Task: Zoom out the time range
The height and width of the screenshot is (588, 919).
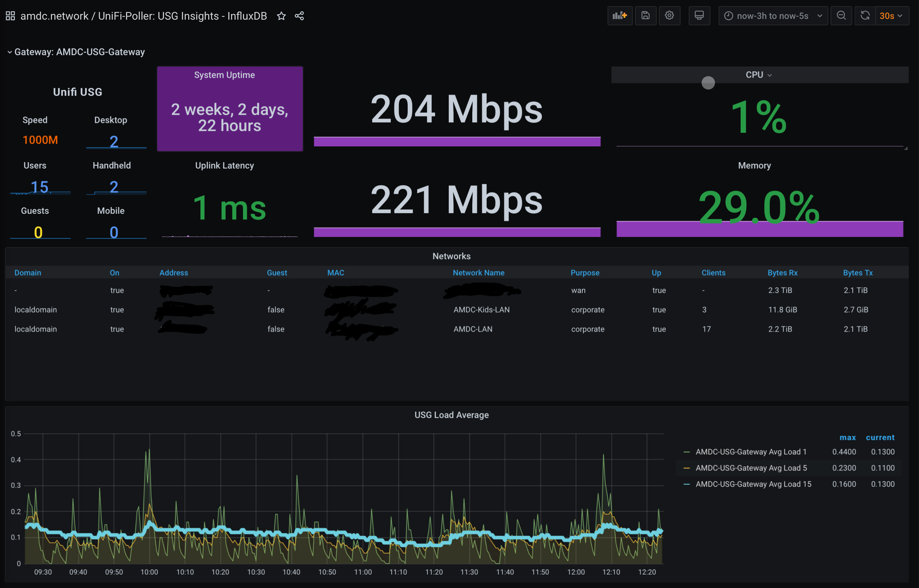Action: pos(841,16)
